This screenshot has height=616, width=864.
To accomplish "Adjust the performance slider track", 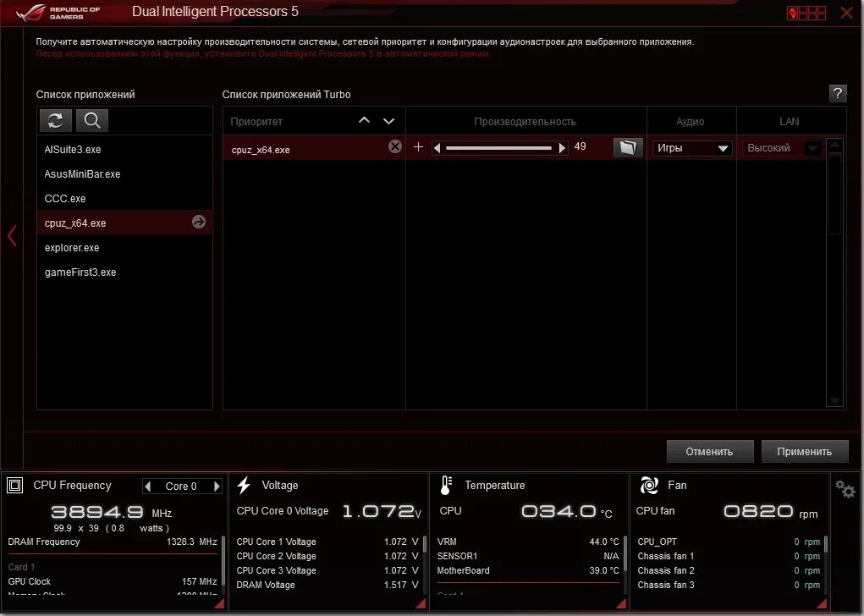I will pyautogui.click(x=498, y=148).
